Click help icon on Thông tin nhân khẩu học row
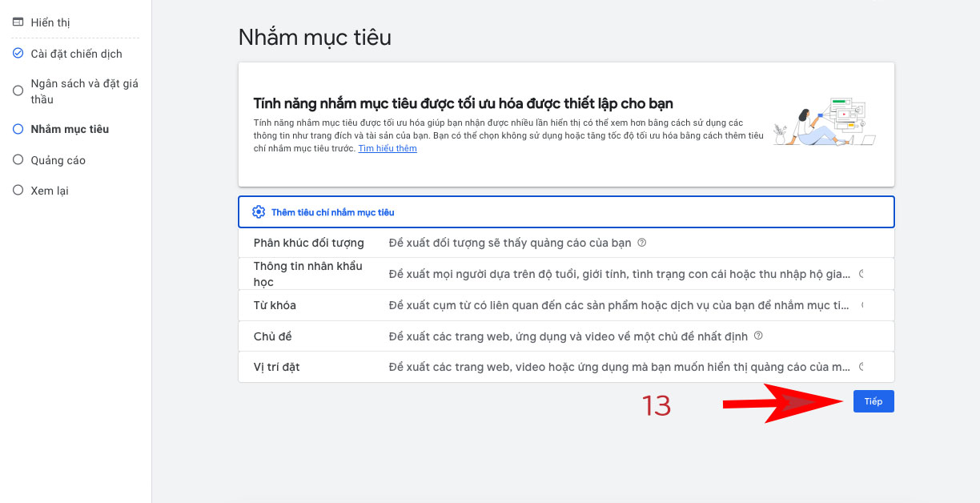Screen dimensions: 980x503 pyautogui.click(x=862, y=274)
